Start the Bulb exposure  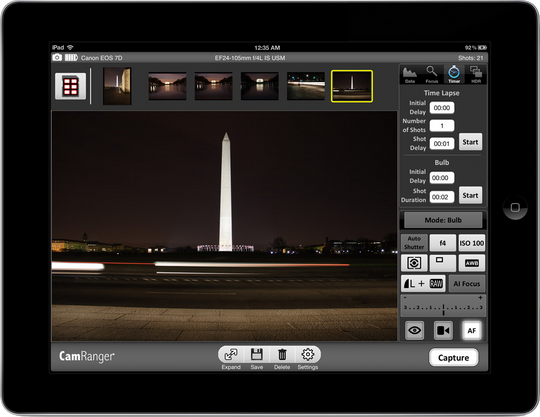coord(470,195)
